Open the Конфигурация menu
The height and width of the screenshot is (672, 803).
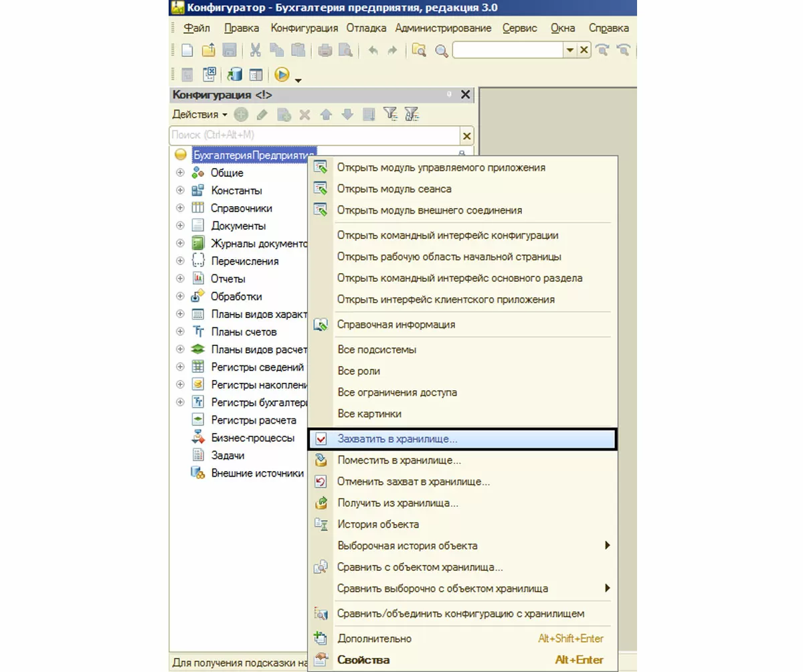(x=304, y=28)
